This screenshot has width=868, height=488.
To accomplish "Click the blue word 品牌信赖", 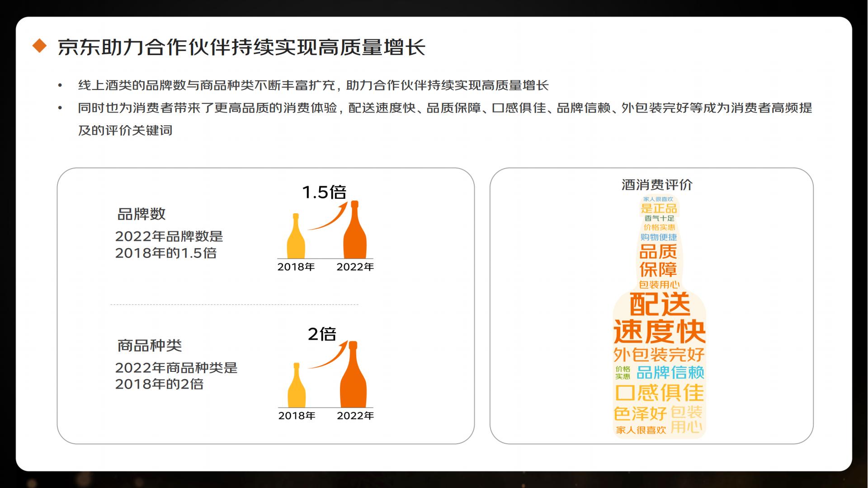I will 670,372.
